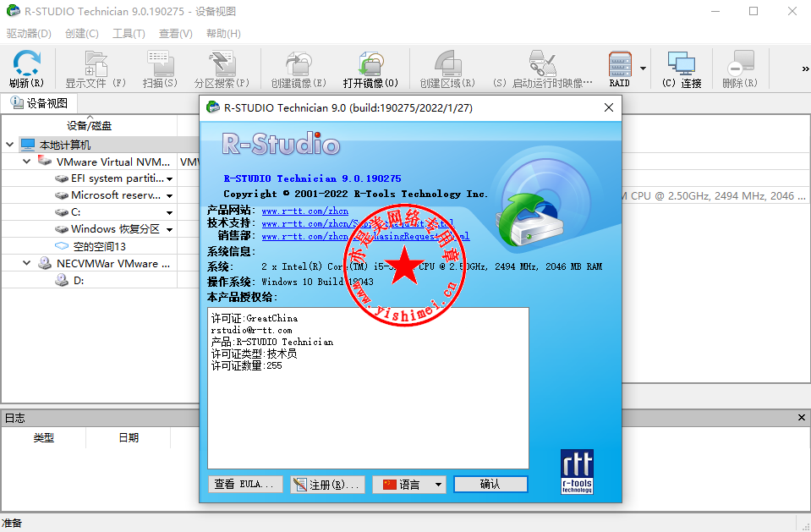Click the Open Image (打开镜像) icon
This screenshot has width=811, height=532.
click(370, 63)
